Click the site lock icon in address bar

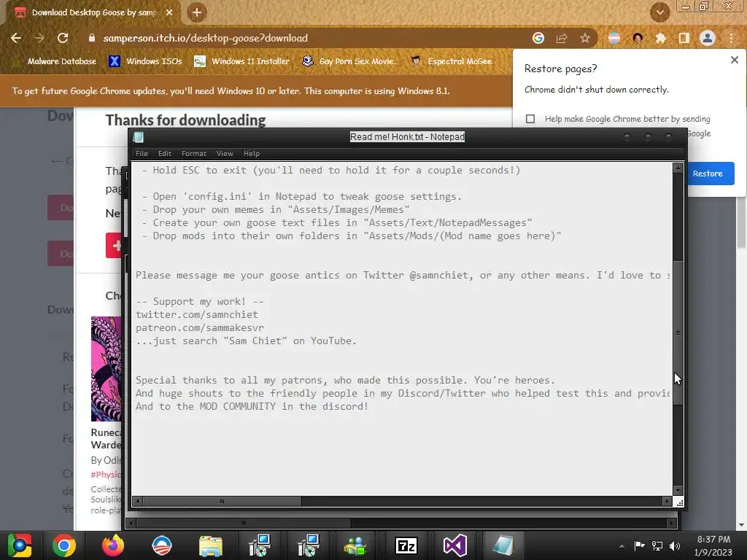(x=92, y=38)
